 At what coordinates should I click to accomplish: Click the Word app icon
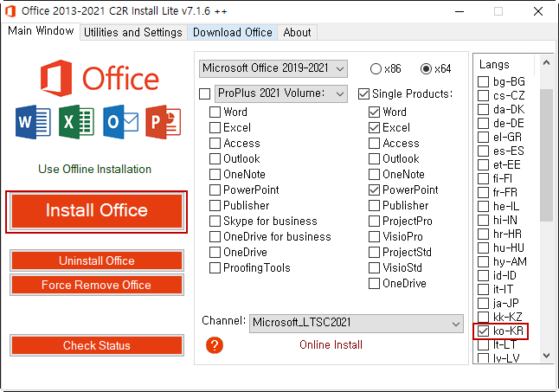pos(33,122)
